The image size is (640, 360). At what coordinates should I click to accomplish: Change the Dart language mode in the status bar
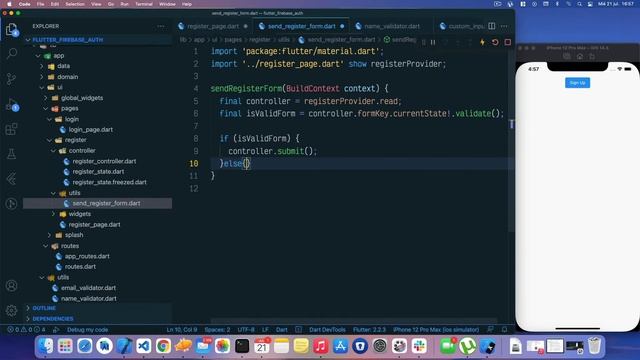point(282,329)
